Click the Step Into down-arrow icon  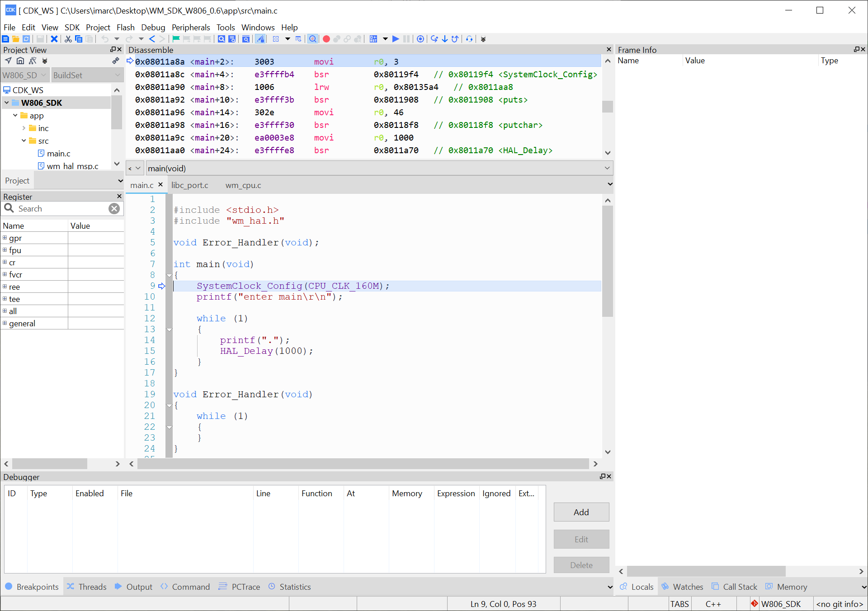(445, 39)
